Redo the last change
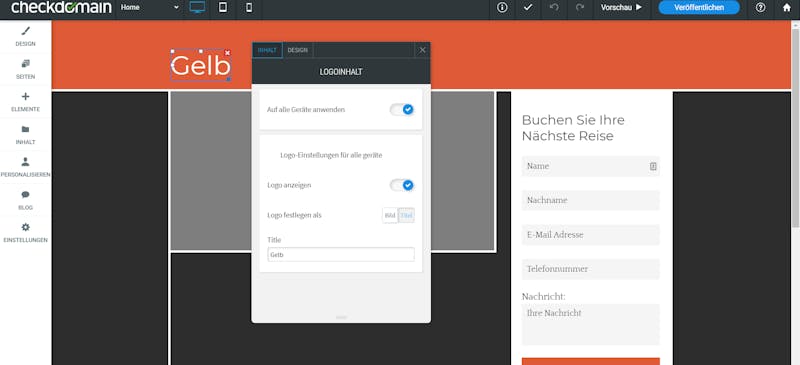 580,8
